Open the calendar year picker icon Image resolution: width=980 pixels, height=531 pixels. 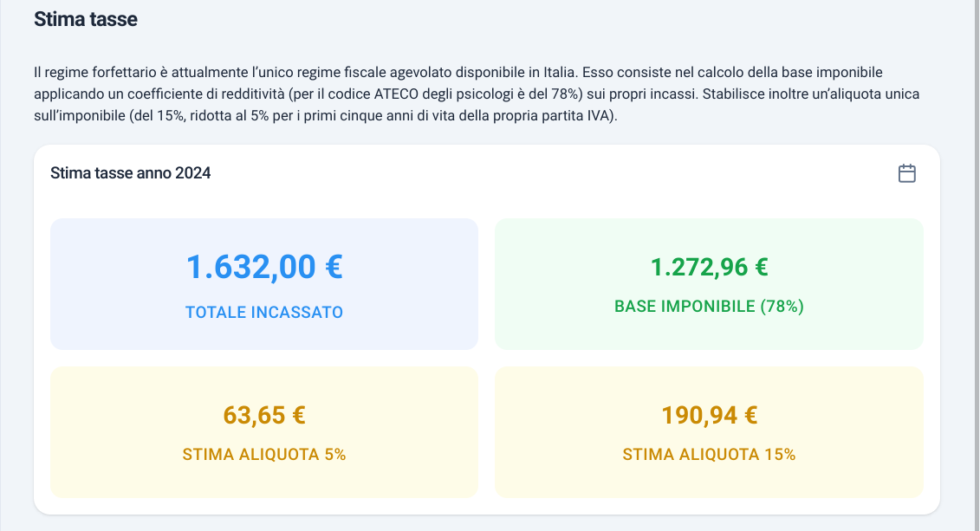coord(907,173)
